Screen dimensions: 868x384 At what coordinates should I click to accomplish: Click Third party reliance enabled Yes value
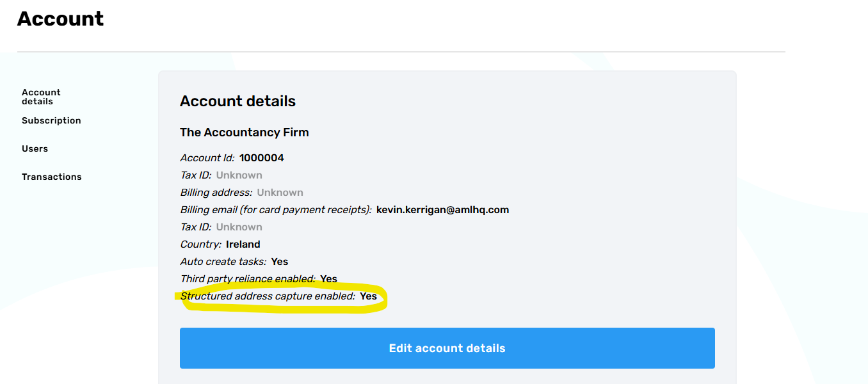(328, 279)
